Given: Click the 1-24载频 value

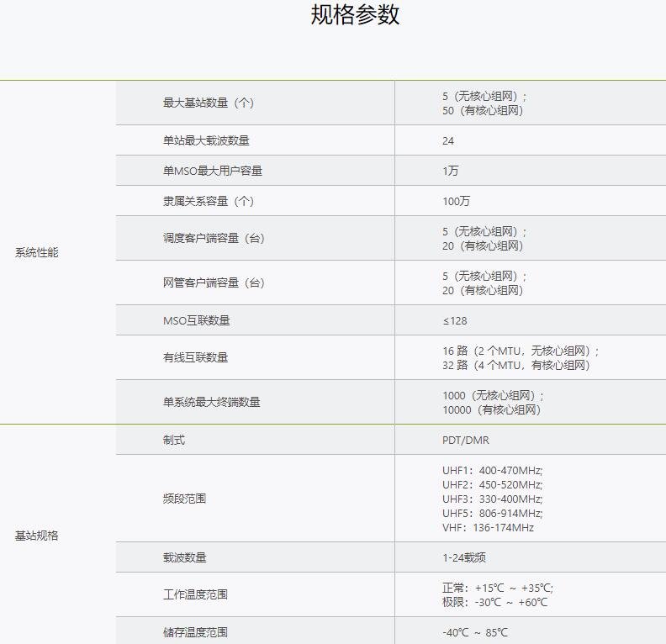Looking at the screenshot, I should tap(464, 557).
